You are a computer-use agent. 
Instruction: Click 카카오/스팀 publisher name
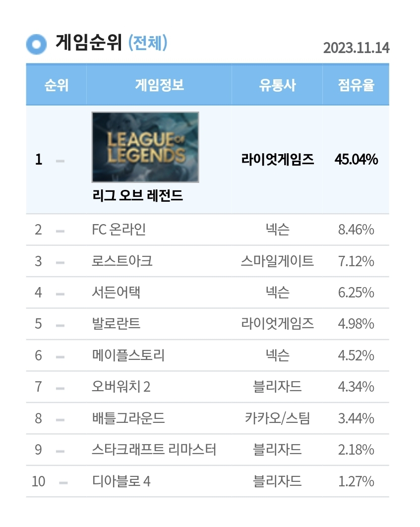pos(277,418)
